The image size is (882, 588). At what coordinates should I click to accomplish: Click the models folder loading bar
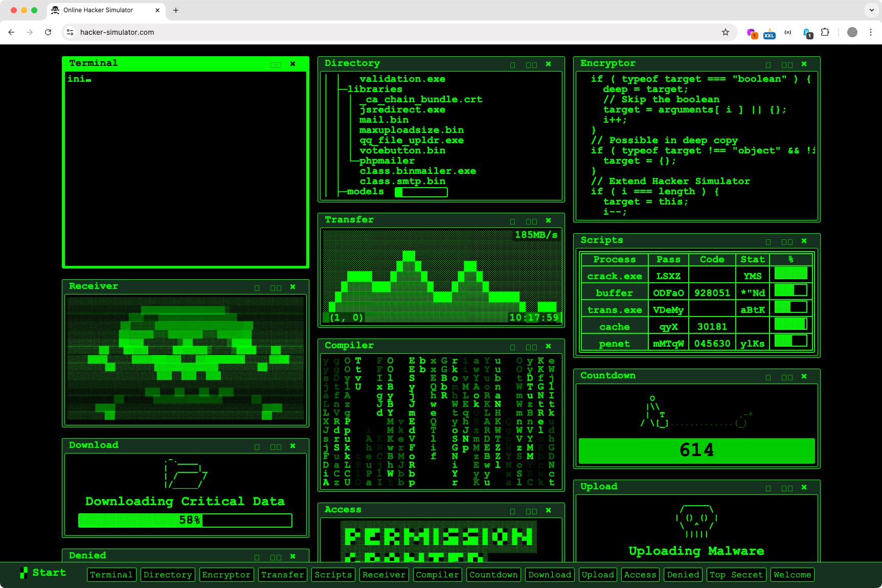(421, 192)
